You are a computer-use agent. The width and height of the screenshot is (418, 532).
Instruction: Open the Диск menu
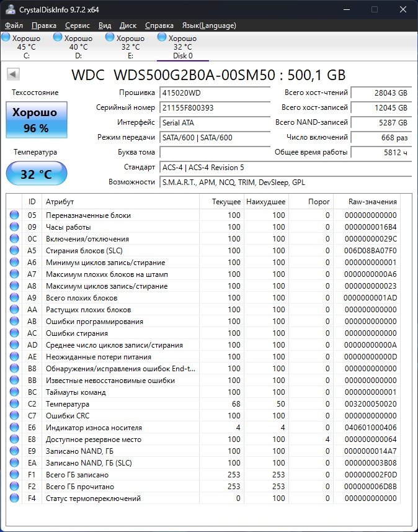128,25
